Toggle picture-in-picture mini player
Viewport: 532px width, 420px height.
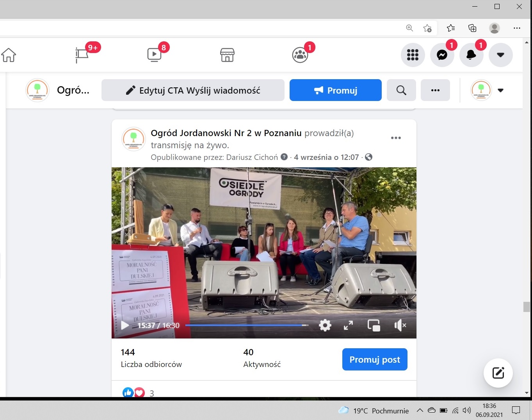coord(374,325)
